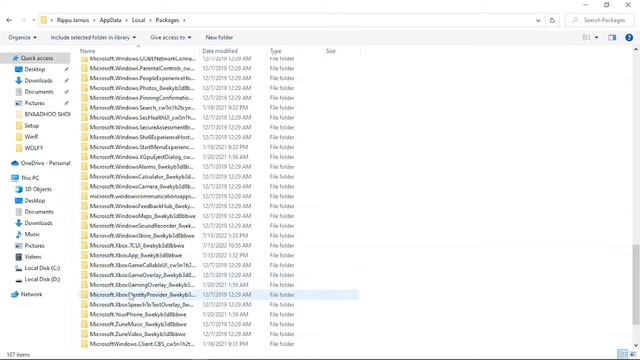The image size is (640, 360).
Task: Select Microsoft.YourPhone folder row
Action: [x=220, y=315]
